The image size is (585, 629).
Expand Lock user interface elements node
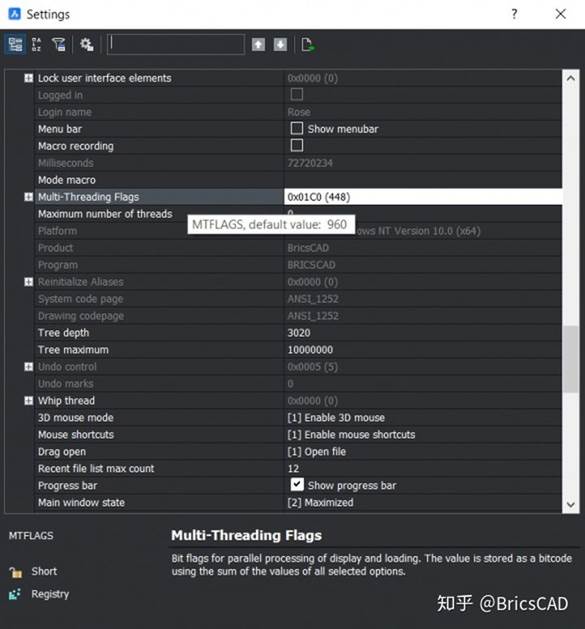tap(28, 78)
